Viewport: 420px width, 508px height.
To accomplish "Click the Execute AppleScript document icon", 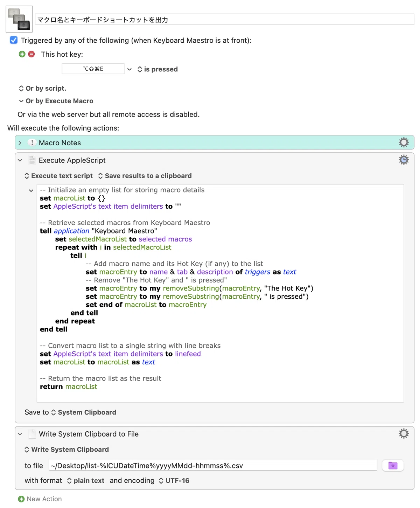I will click(32, 160).
